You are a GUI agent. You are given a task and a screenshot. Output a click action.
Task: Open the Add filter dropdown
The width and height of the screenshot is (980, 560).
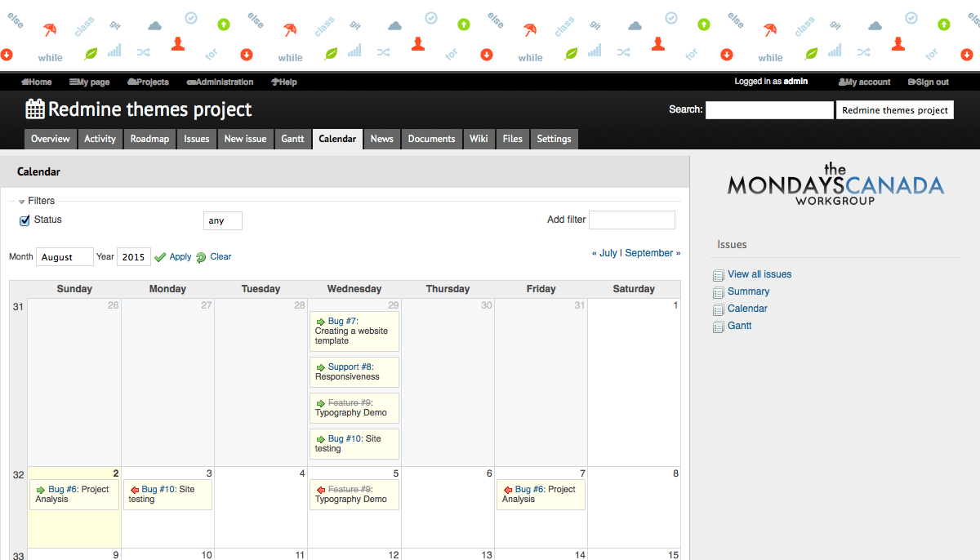coord(632,220)
